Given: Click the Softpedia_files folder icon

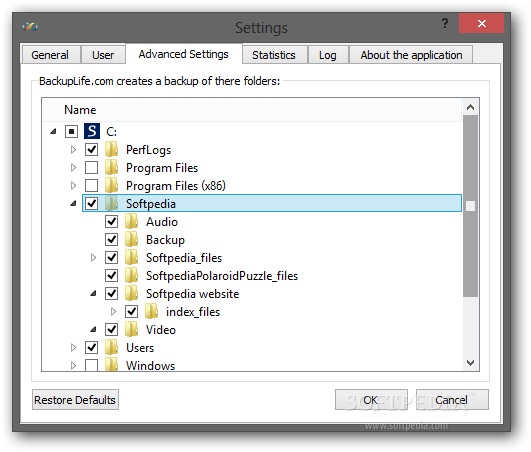Looking at the screenshot, I should (x=131, y=257).
